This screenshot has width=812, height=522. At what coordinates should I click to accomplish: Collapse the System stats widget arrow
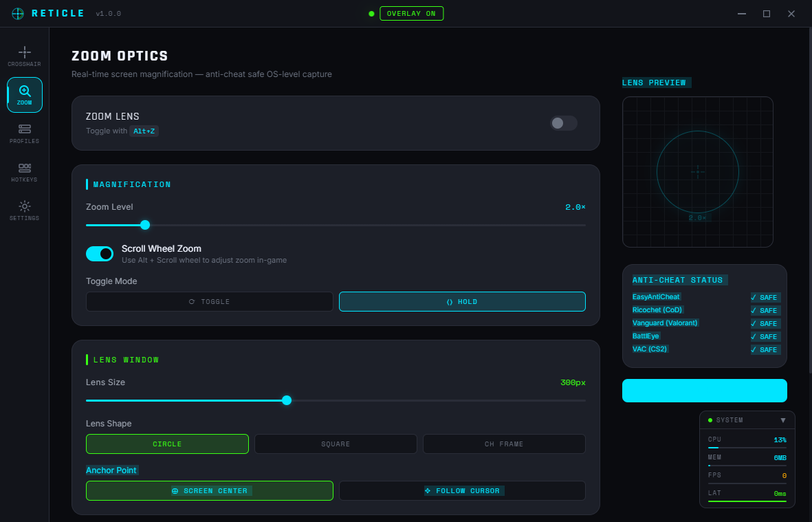(783, 420)
